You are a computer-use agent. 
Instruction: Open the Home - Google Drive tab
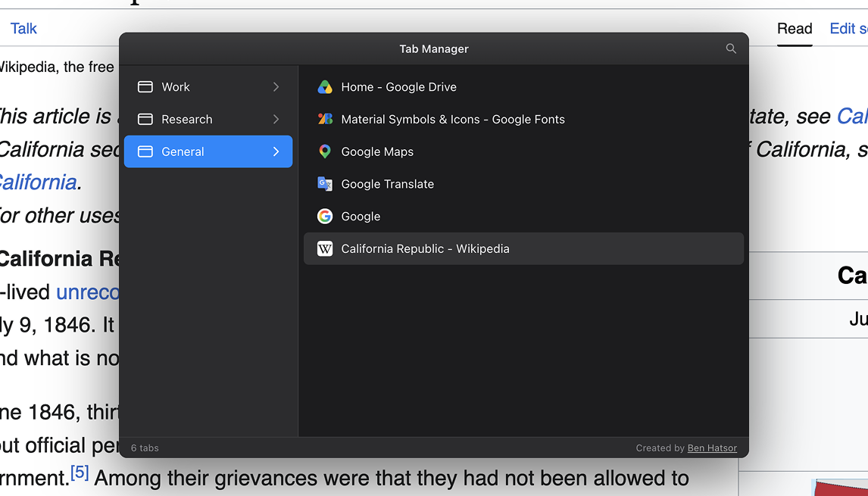[523, 87]
